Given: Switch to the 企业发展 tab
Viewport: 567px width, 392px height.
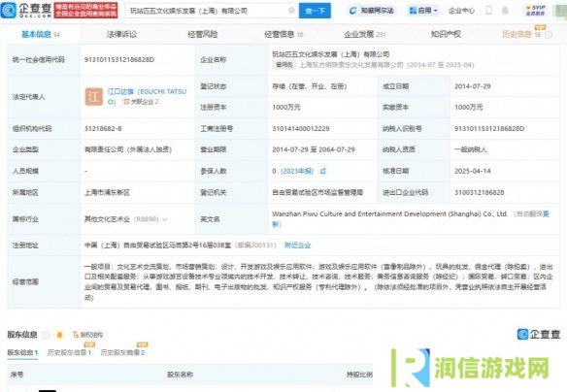Looking at the screenshot, I should point(364,34).
